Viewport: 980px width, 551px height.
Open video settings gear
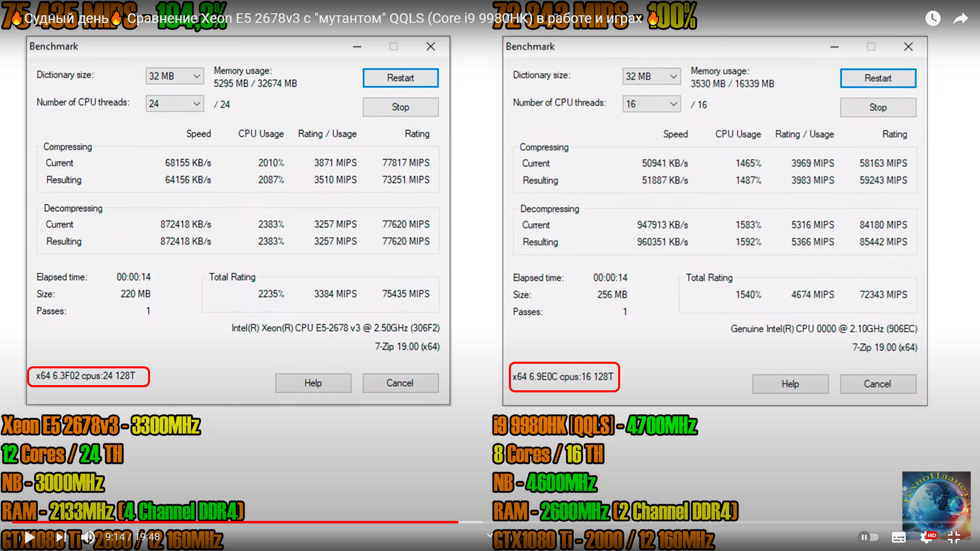pos(927,537)
